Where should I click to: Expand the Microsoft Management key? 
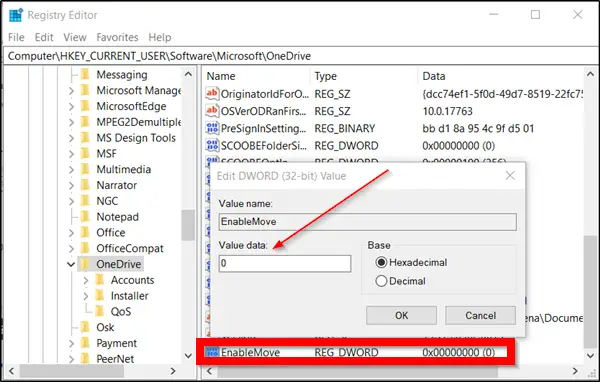click(x=71, y=91)
